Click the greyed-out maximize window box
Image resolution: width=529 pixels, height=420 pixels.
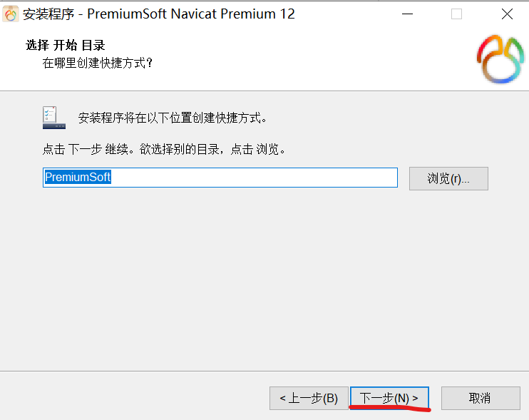[456, 14]
